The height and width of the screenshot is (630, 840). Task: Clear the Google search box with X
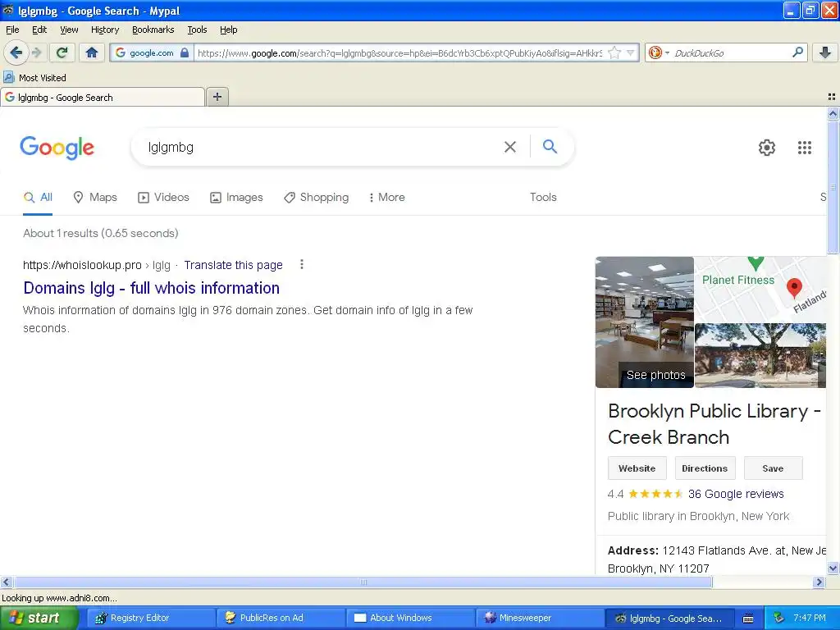pos(510,147)
